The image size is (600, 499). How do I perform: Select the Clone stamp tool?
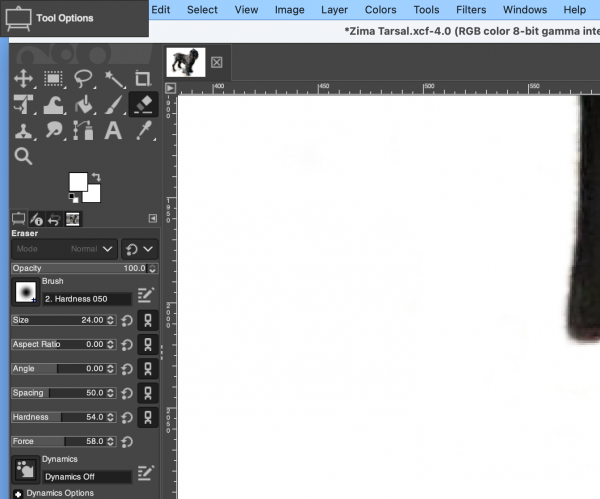tap(23, 131)
